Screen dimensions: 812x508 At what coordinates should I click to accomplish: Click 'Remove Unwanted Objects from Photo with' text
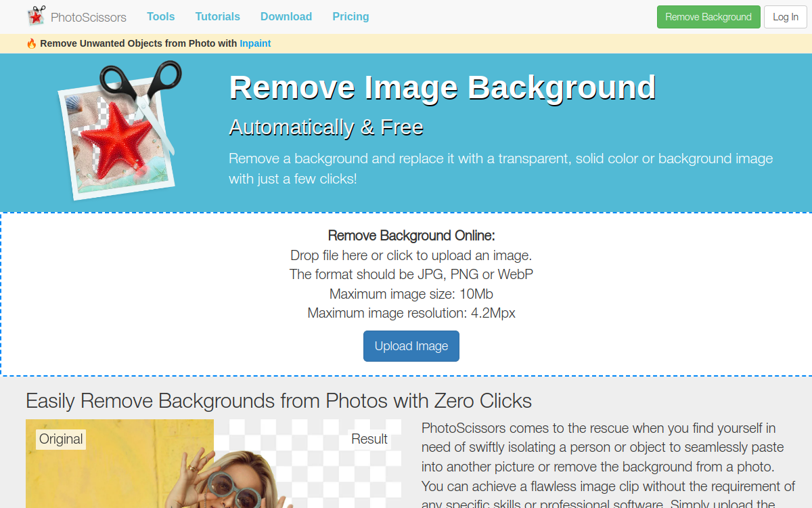coord(139,43)
